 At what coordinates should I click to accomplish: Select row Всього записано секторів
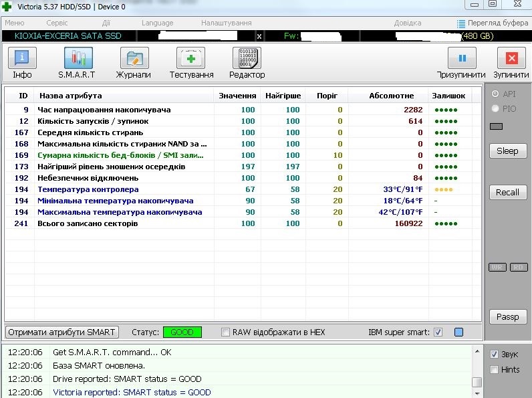pos(243,223)
